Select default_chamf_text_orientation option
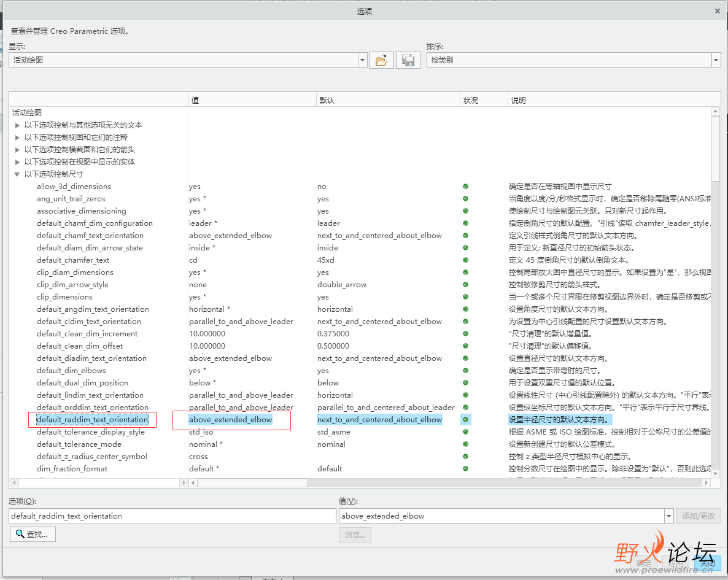The width and height of the screenshot is (728, 580). point(90,236)
